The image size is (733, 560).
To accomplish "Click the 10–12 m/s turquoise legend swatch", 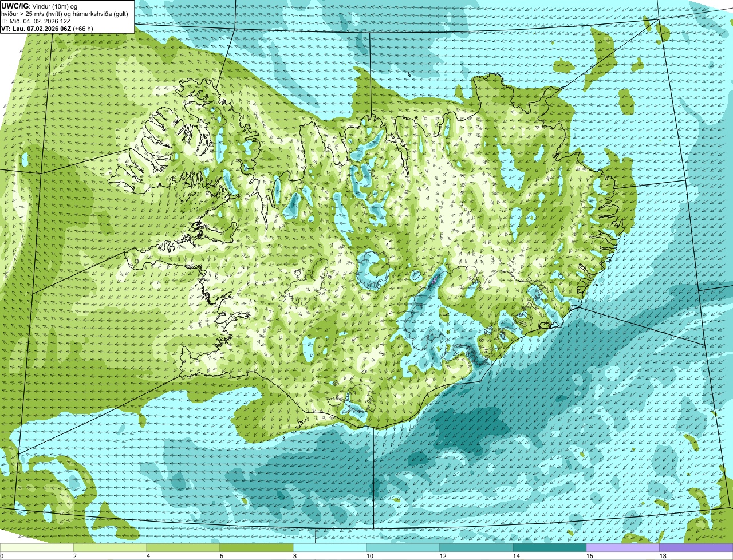I will pos(403,548).
